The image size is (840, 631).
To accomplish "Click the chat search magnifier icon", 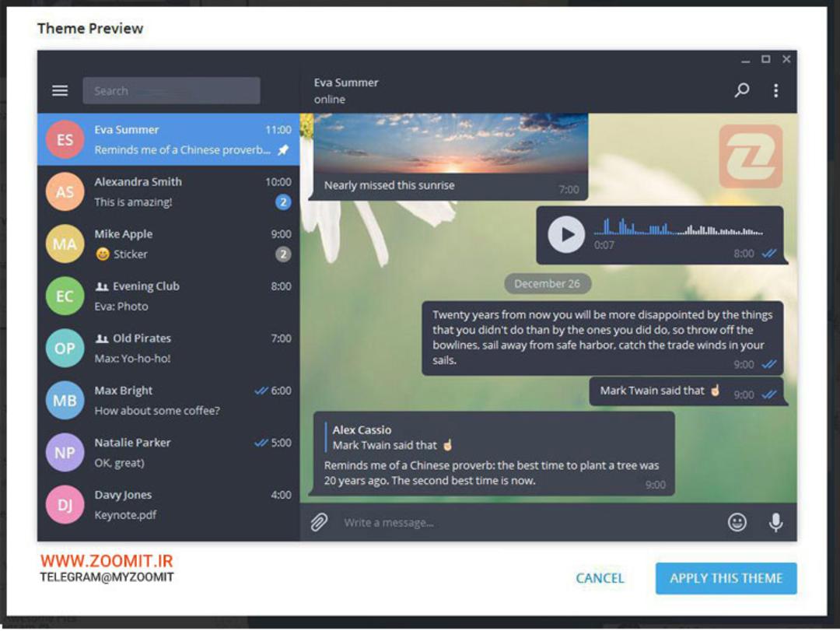I will [x=742, y=90].
